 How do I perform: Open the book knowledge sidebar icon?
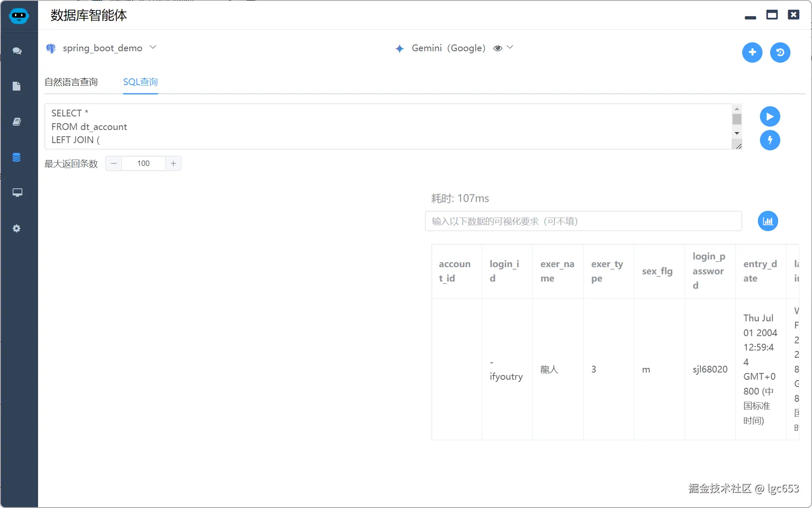pos(17,122)
